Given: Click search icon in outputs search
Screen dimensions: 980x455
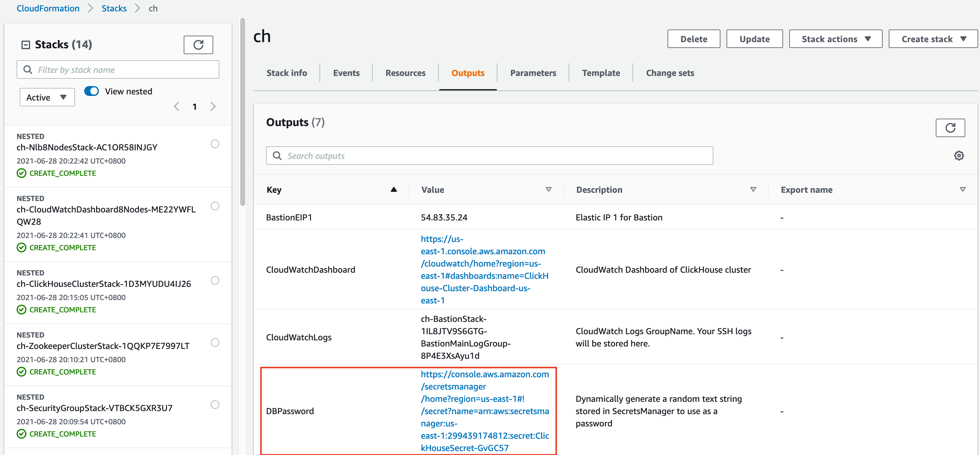Looking at the screenshot, I should 277,156.
